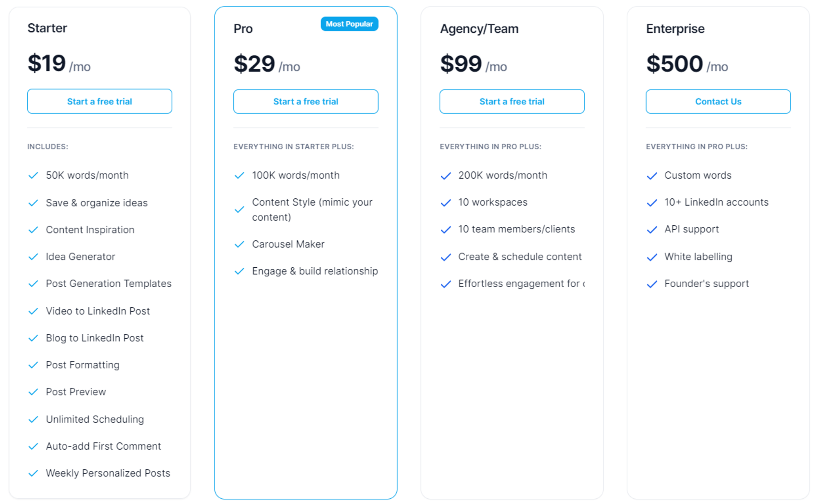817x504 pixels.
Task: Click checkmark beside Idea Generator
Action: [33, 257]
